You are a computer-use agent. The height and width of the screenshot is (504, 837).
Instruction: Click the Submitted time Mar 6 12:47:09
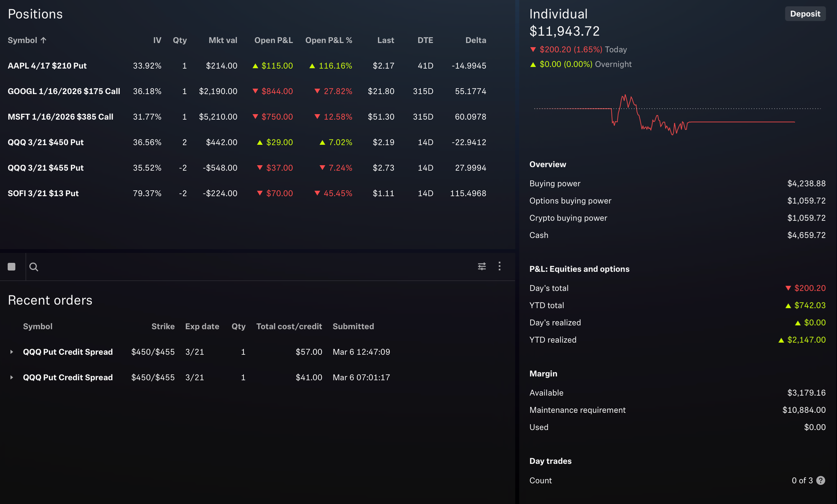click(361, 352)
